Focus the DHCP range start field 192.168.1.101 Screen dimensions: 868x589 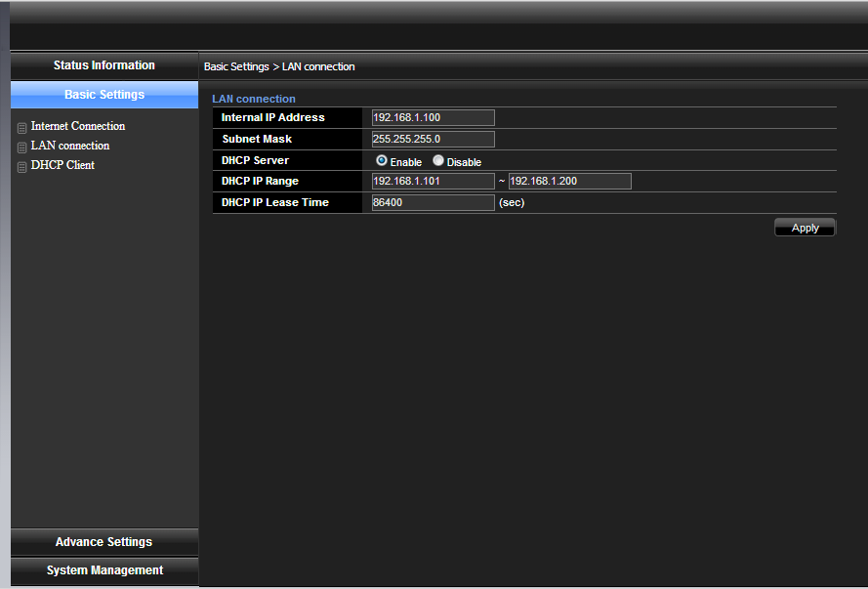tap(434, 181)
